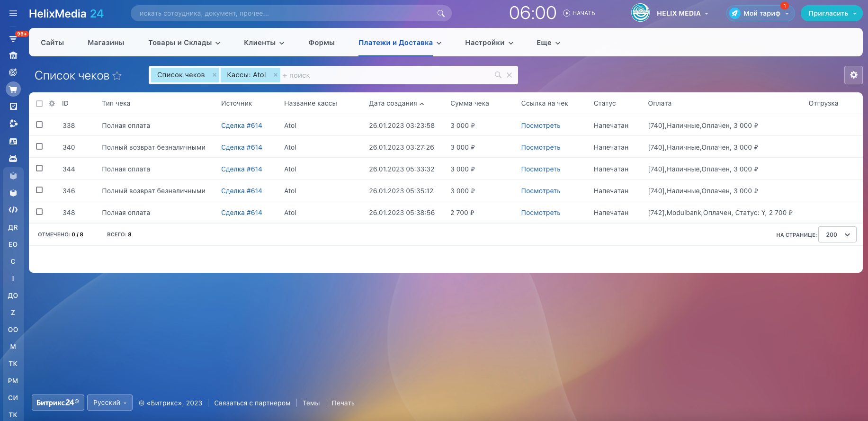Screen dimensions: 868x421
Task: Switch to the Формы tab
Action: point(321,43)
